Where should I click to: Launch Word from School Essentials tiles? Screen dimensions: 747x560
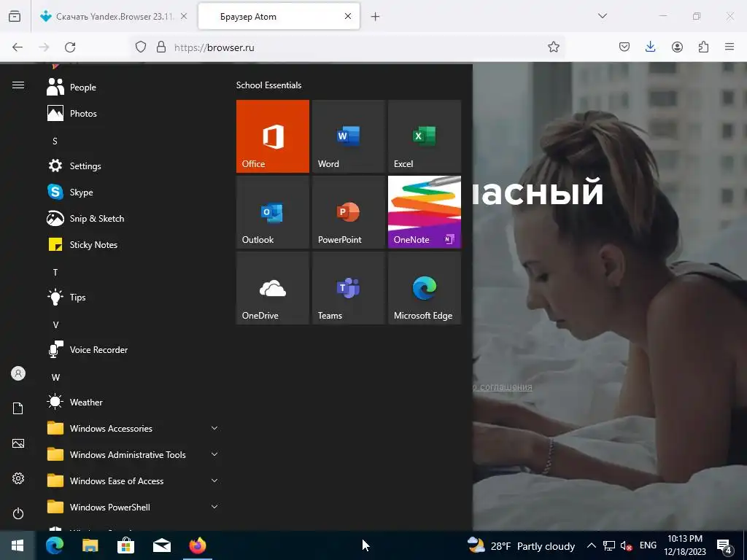tap(348, 136)
